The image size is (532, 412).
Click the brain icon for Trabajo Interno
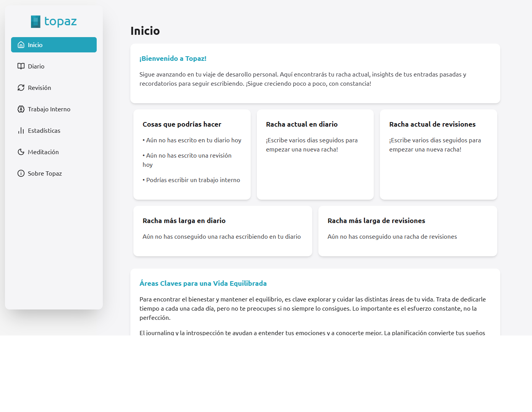[x=21, y=109]
